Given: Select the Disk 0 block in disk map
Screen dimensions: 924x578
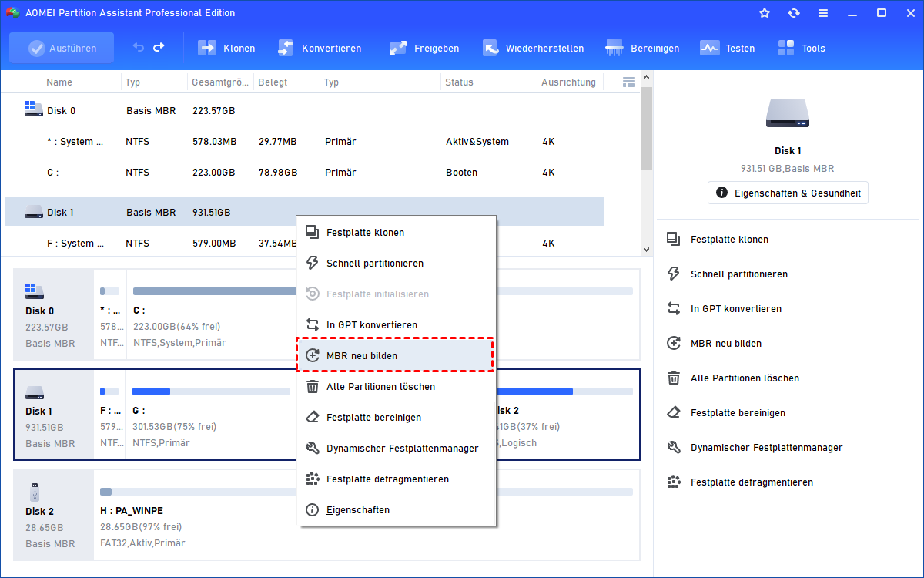Looking at the screenshot, I should [53, 314].
